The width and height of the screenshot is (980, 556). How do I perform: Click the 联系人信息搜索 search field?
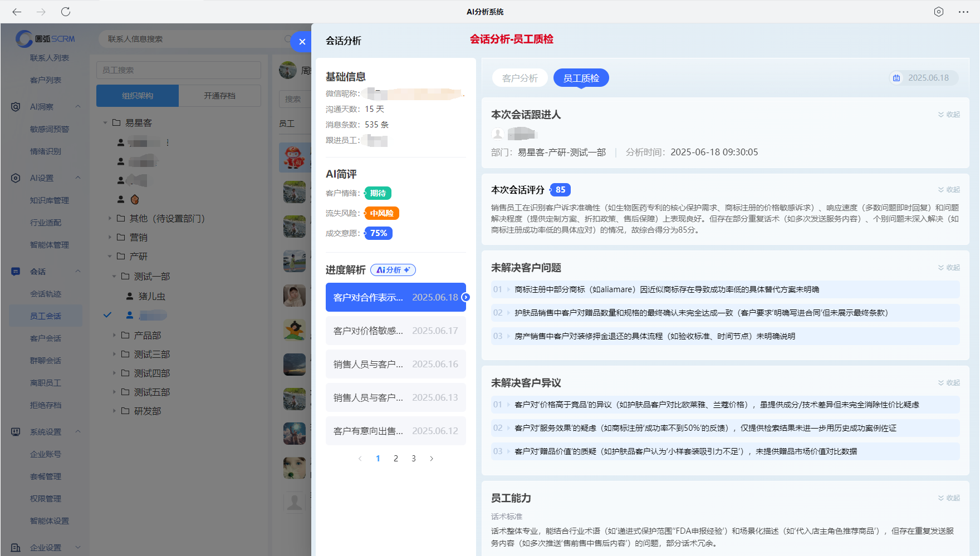(195, 39)
